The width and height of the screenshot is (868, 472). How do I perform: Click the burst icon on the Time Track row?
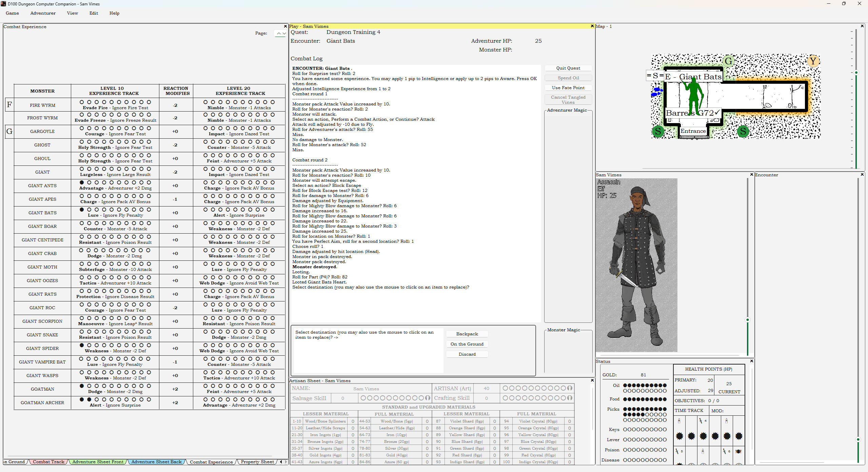click(679, 436)
